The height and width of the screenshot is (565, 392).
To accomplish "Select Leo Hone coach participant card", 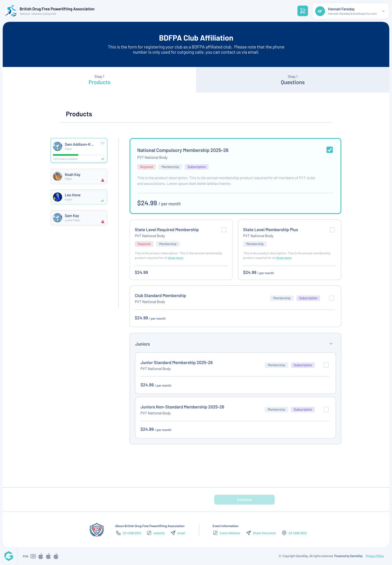I will 79,197.
